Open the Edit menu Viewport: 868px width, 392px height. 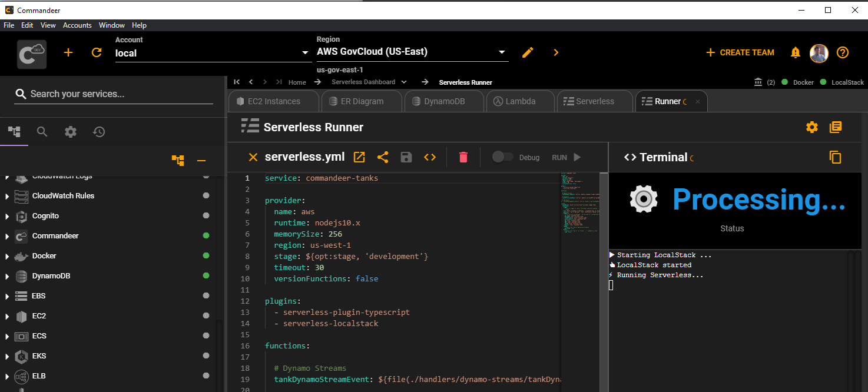pyautogui.click(x=27, y=25)
